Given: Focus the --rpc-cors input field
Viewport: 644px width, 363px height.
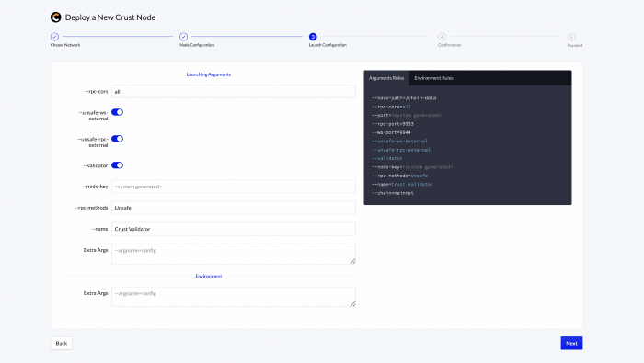Looking at the screenshot, I should coord(234,92).
